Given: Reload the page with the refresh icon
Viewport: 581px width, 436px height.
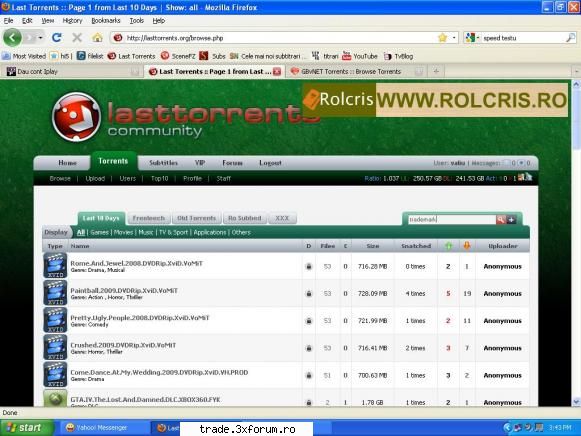Looking at the screenshot, I should tap(56, 37).
